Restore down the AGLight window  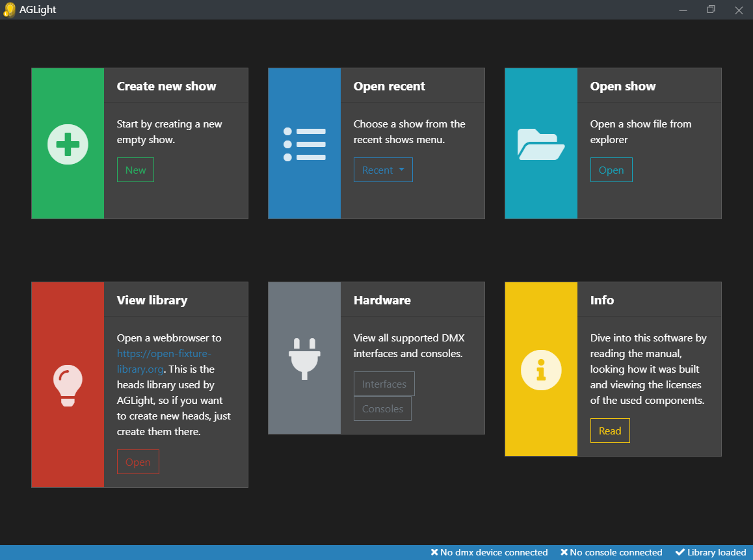[711, 10]
